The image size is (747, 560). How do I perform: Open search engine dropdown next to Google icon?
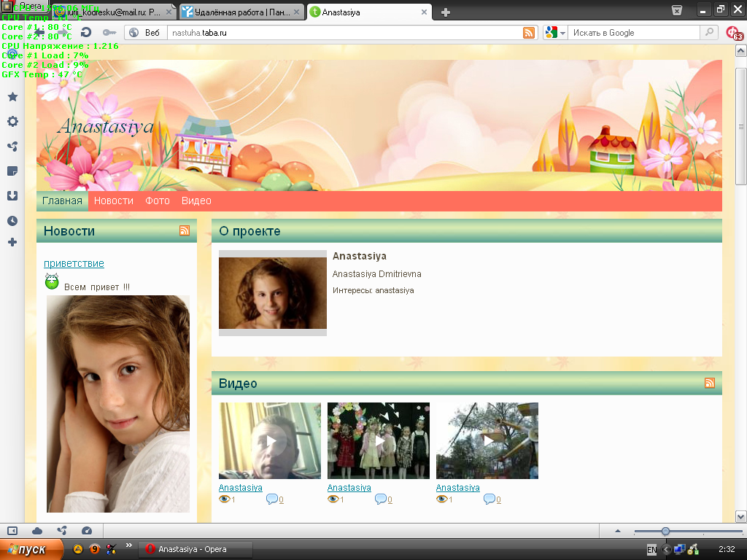tap(562, 33)
